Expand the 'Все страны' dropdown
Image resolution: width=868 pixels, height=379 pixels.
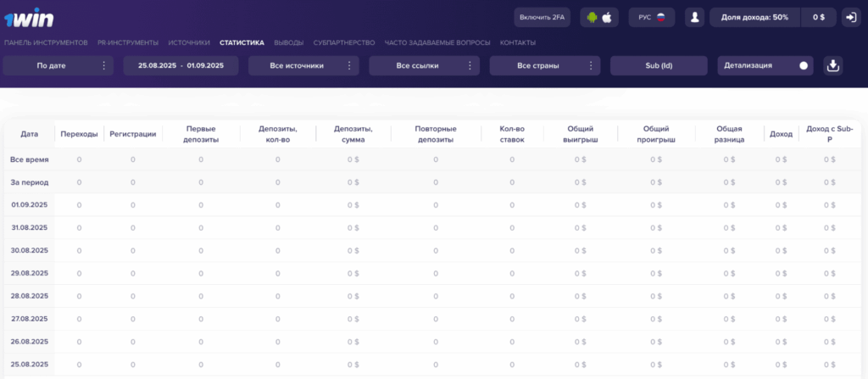coord(545,66)
